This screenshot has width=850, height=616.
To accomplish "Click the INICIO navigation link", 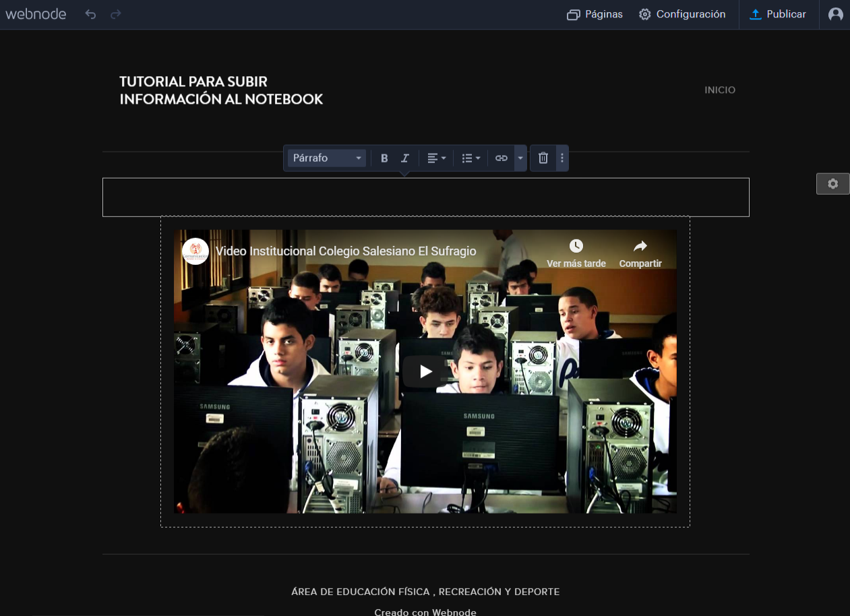I will 719,90.
